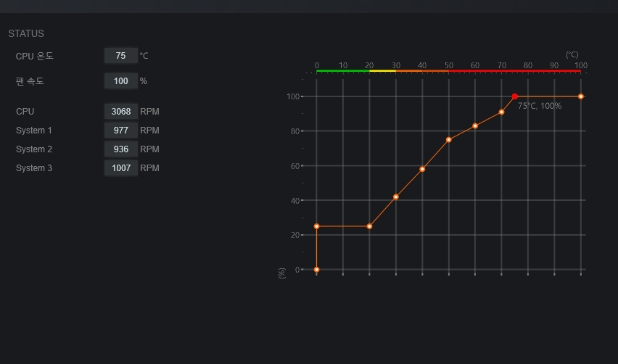Select the fan curve point at 0°C, 25%
This screenshot has height=364, width=618.
click(x=316, y=226)
